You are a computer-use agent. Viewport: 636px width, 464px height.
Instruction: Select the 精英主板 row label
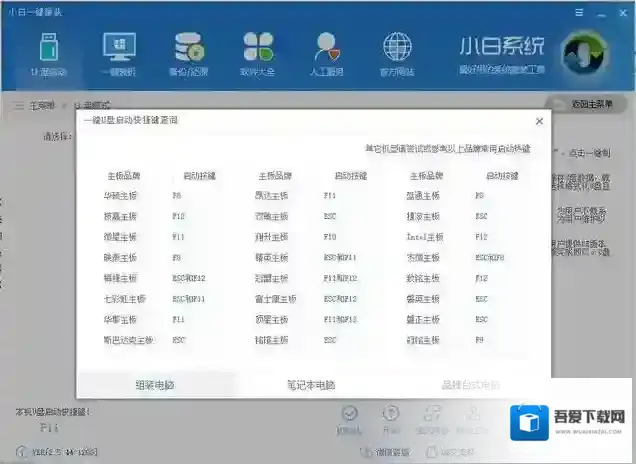pyautogui.click(x=271, y=258)
